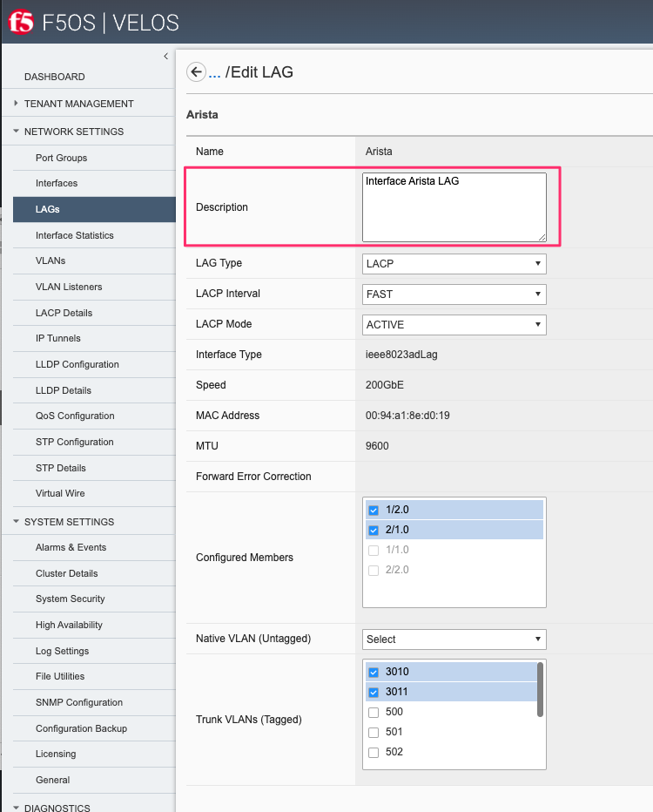Uncheck trunk VLAN 3011
This screenshot has width=653, height=812.
(373, 693)
